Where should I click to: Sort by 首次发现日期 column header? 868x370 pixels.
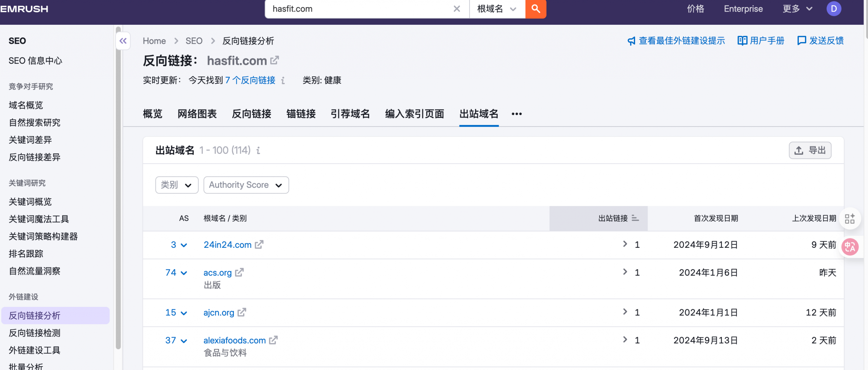(x=716, y=218)
